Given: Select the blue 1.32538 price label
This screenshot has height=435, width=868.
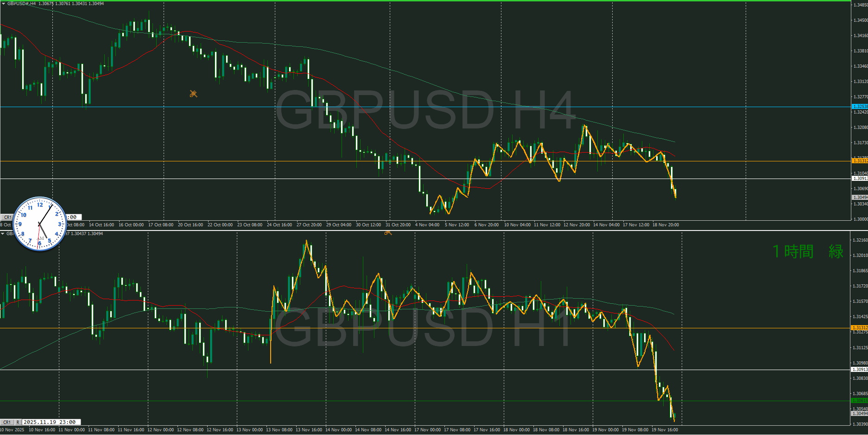Looking at the screenshot, I should pos(860,107).
